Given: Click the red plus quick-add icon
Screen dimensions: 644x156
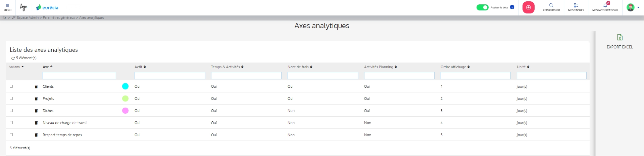Looking at the screenshot, I should pyautogui.click(x=528, y=7).
